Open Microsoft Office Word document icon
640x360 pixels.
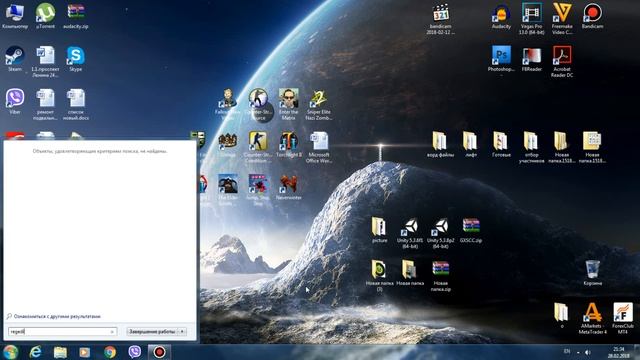click(x=319, y=147)
